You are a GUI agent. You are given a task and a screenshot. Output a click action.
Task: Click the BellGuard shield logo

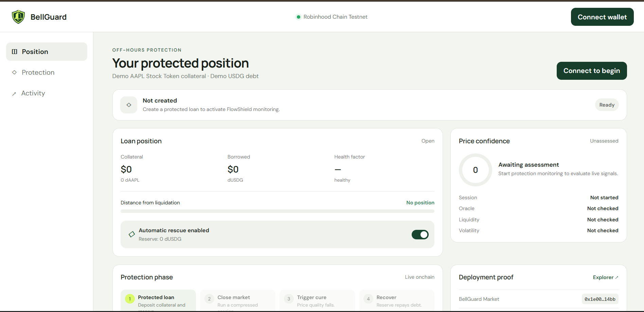[18, 17]
